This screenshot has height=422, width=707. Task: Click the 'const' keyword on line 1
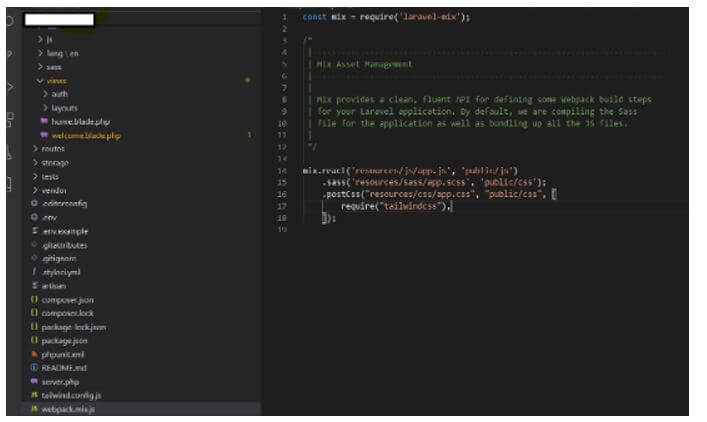click(314, 17)
